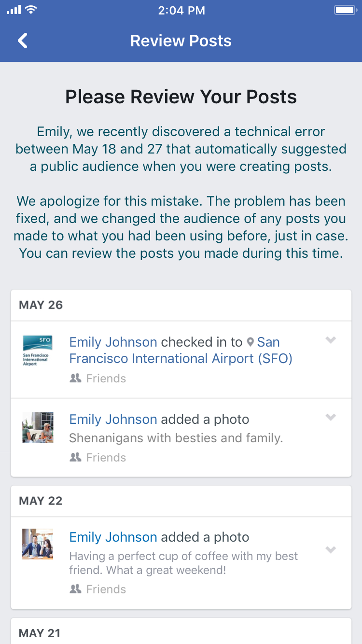Open Emily Johnson profile from Shenanigans post

(113, 420)
